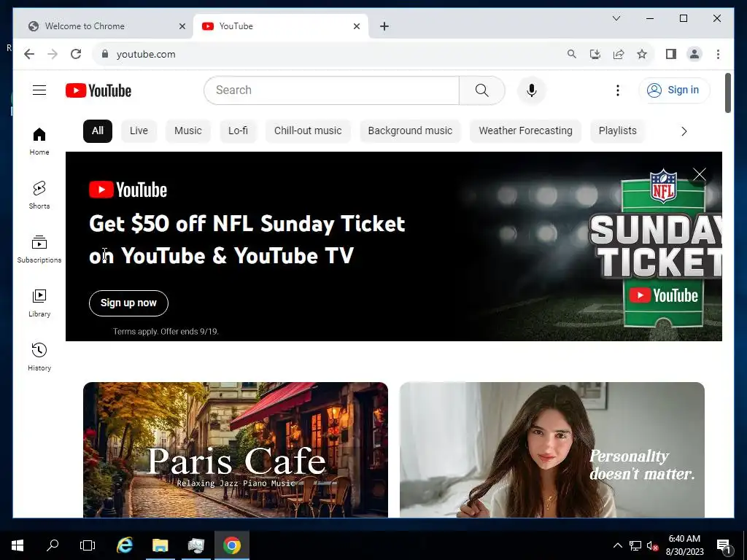Viewport: 747px width, 560px height.
Task: Reload the page with Chrome's refresh icon
Action: pyautogui.click(x=76, y=54)
